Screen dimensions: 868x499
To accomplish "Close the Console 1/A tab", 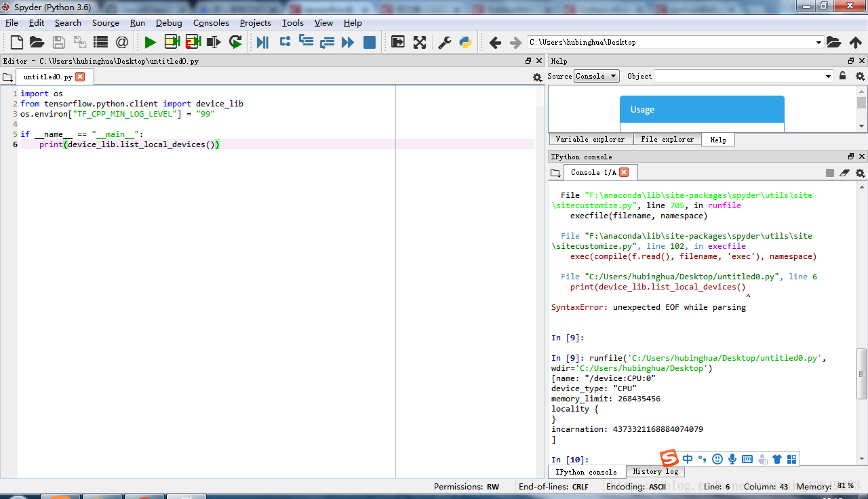I will (624, 172).
